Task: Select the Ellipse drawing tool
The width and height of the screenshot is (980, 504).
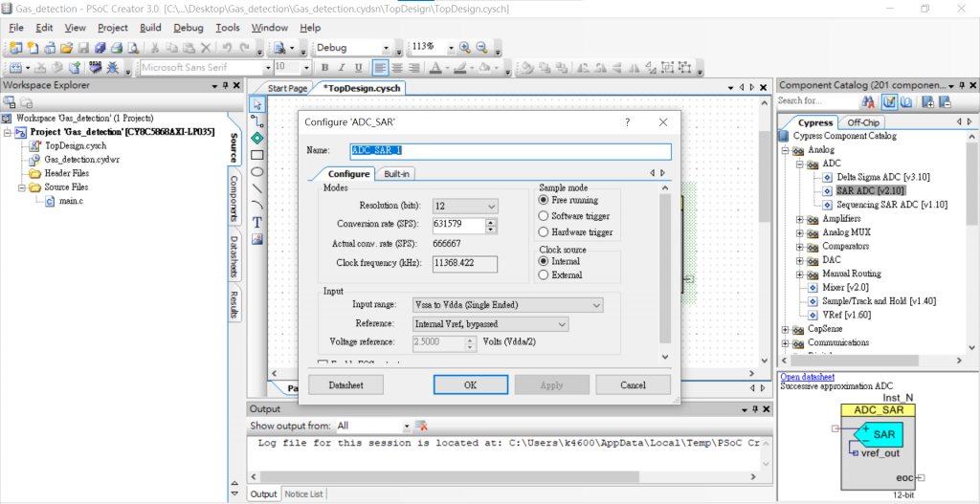Action: (x=256, y=171)
